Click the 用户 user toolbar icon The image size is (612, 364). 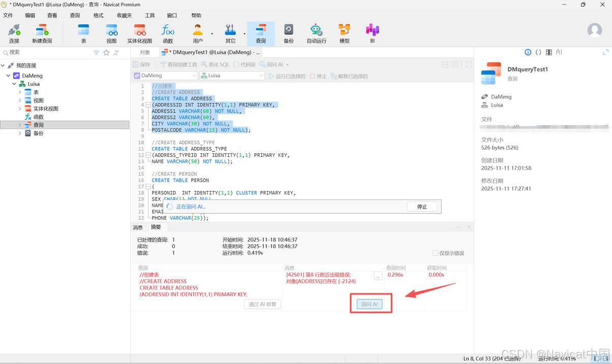[198, 34]
